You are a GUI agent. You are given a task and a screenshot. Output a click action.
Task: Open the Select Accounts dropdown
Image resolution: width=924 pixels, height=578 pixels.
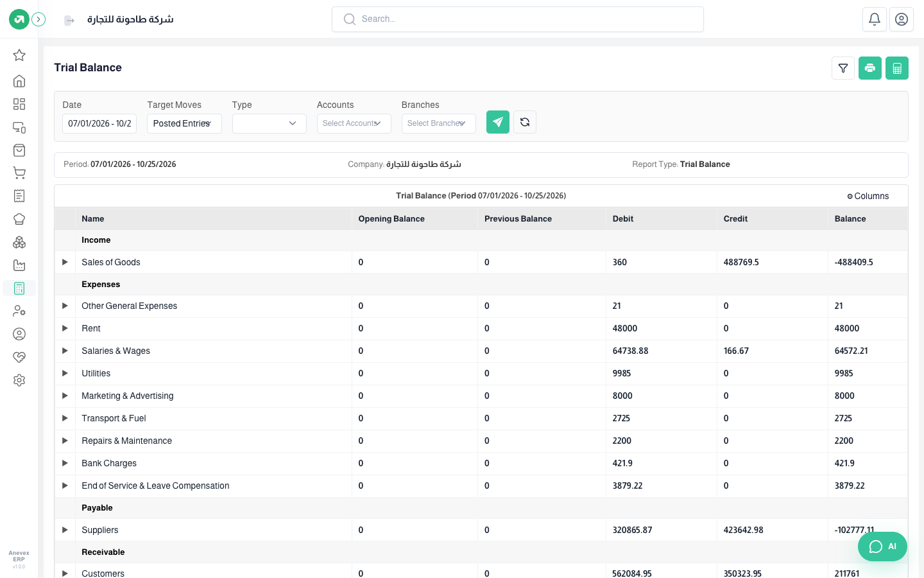pos(354,123)
